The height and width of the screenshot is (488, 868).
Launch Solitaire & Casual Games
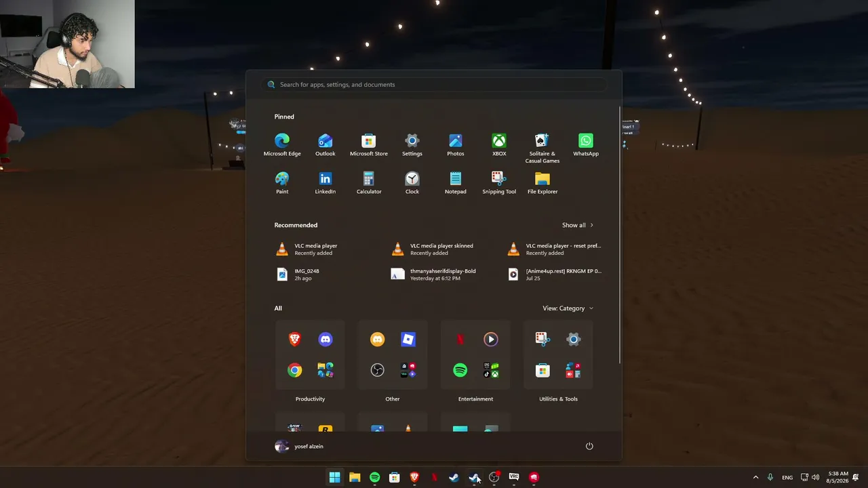click(542, 148)
